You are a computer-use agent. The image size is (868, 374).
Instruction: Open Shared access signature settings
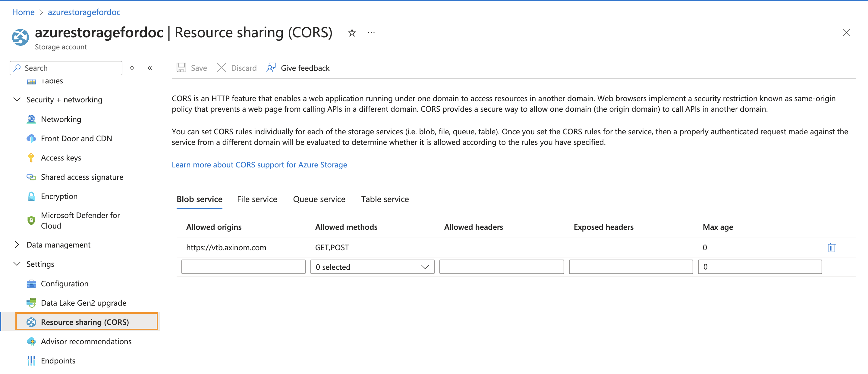[82, 177]
